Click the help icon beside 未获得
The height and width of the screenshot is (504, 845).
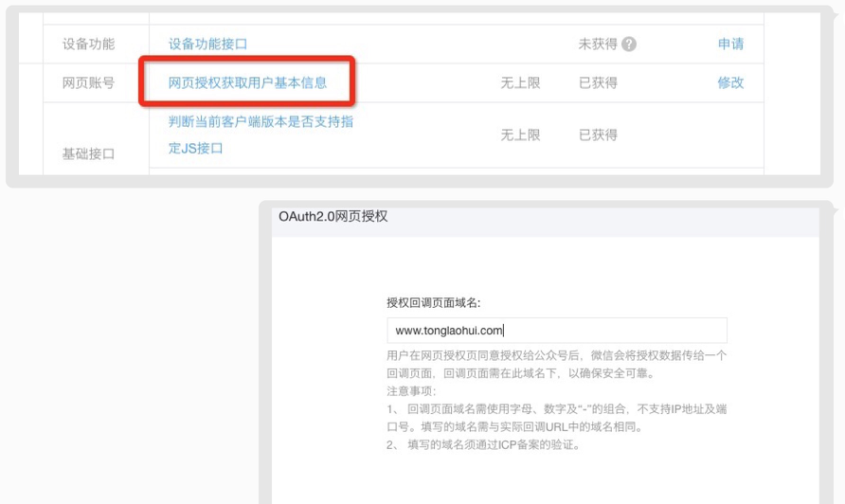pos(629,45)
